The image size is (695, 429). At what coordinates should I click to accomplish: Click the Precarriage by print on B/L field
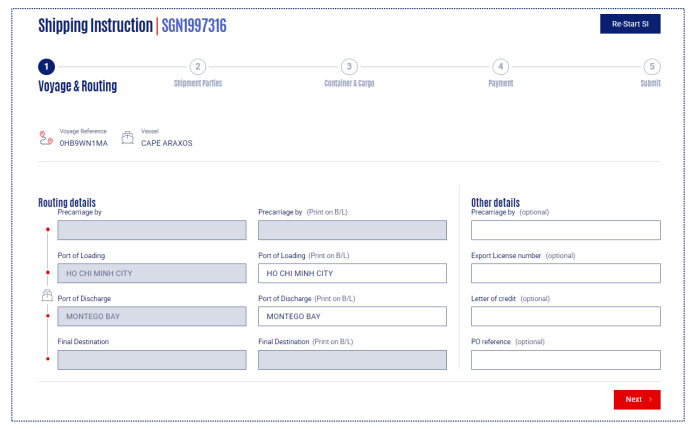pos(352,230)
